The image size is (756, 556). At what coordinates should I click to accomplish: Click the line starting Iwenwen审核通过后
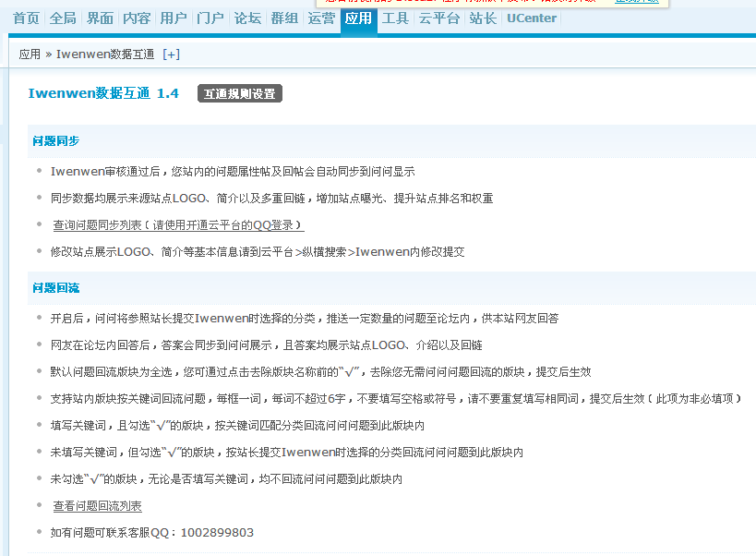(x=233, y=172)
